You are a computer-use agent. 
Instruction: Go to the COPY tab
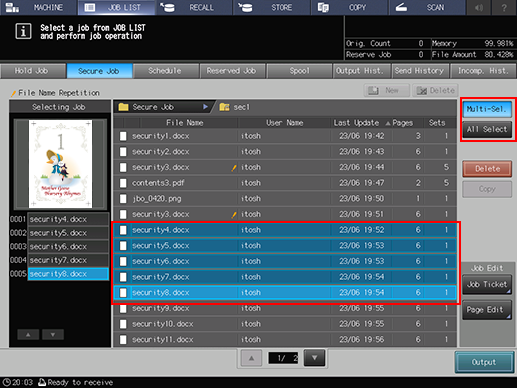click(x=349, y=7)
